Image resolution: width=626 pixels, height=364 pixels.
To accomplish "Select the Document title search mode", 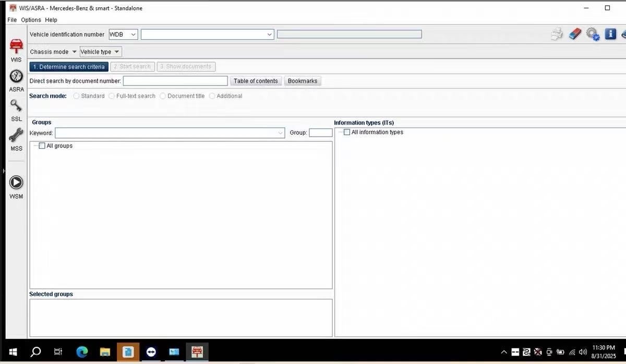I will point(163,96).
